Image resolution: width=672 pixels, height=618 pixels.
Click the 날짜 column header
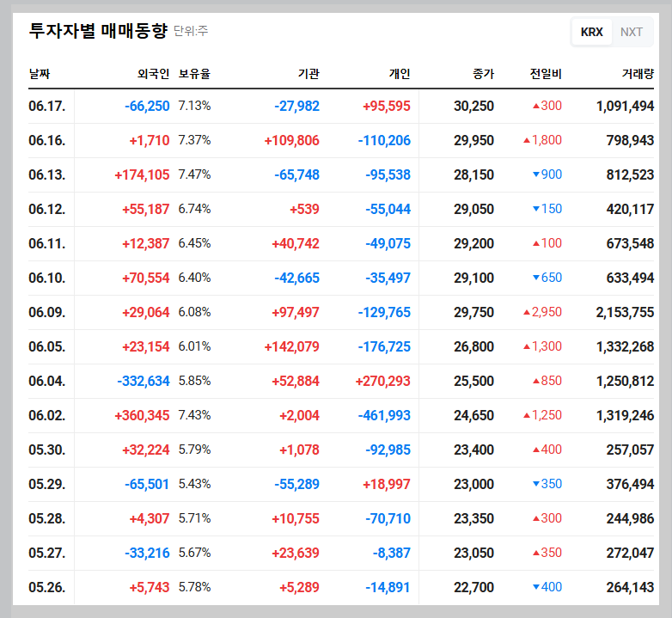(40, 74)
